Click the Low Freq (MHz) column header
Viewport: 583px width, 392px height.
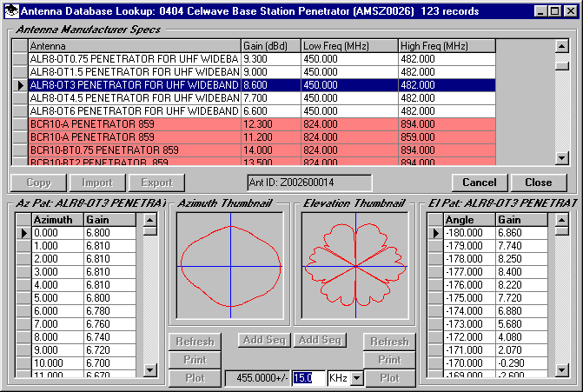pos(349,46)
